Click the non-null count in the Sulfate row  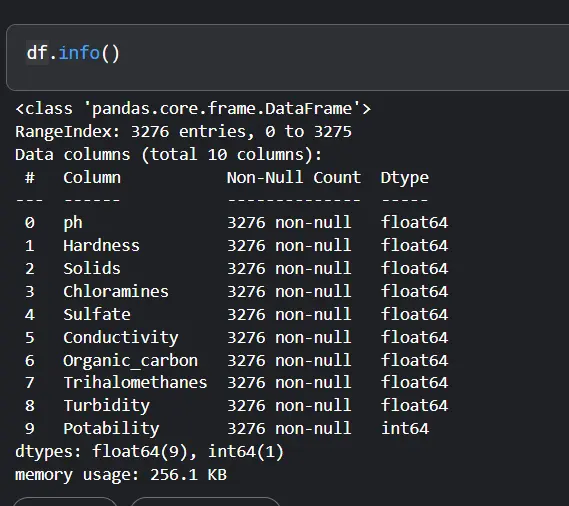pyautogui.click(x=289, y=314)
